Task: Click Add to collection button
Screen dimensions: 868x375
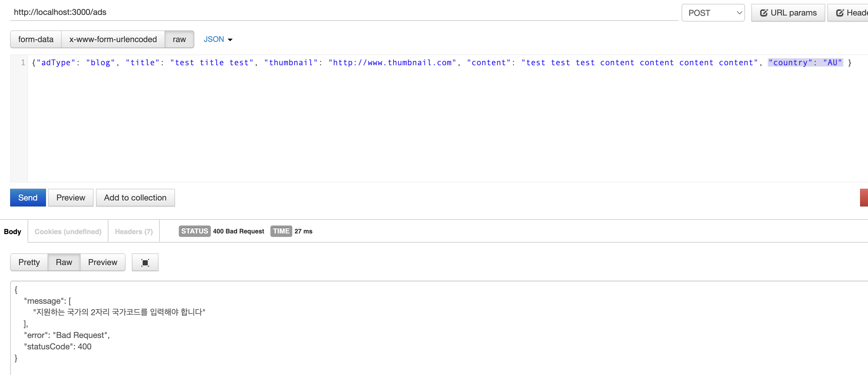Action: point(135,198)
